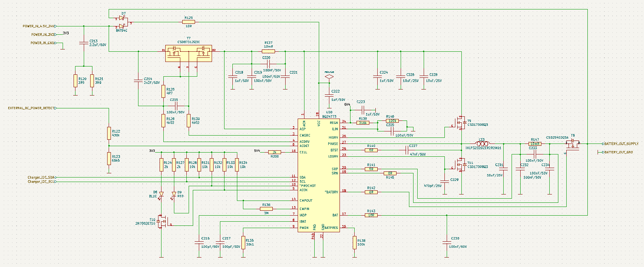Select resistor R126 4k02 symbol
644x267 pixels.
(163, 121)
